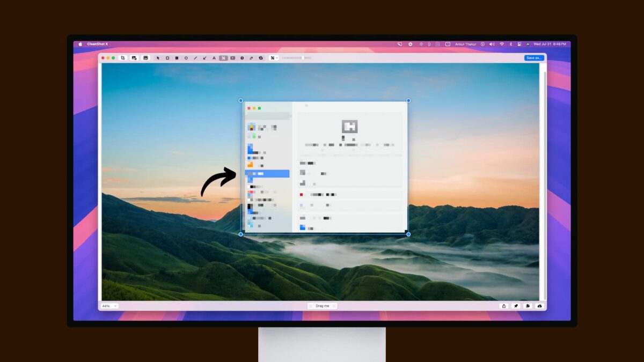Select the spotlight highlight tool
644x362 pixels.
[232, 58]
